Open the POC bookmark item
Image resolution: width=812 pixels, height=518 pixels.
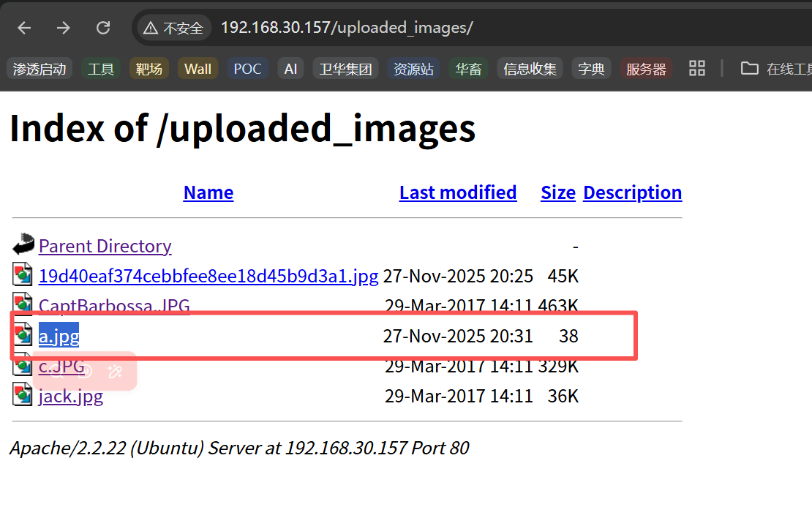(247, 69)
